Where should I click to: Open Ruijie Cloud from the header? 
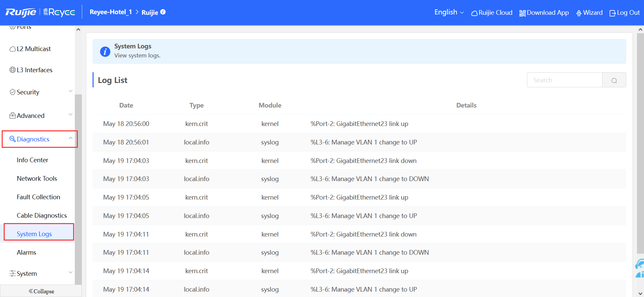point(492,13)
